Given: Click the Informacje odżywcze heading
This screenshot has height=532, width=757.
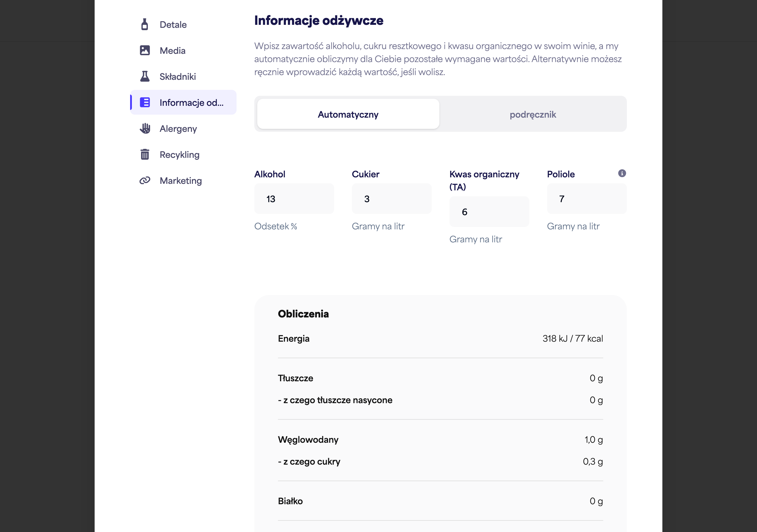Looking at the screenshot, I should pos(318,20).
